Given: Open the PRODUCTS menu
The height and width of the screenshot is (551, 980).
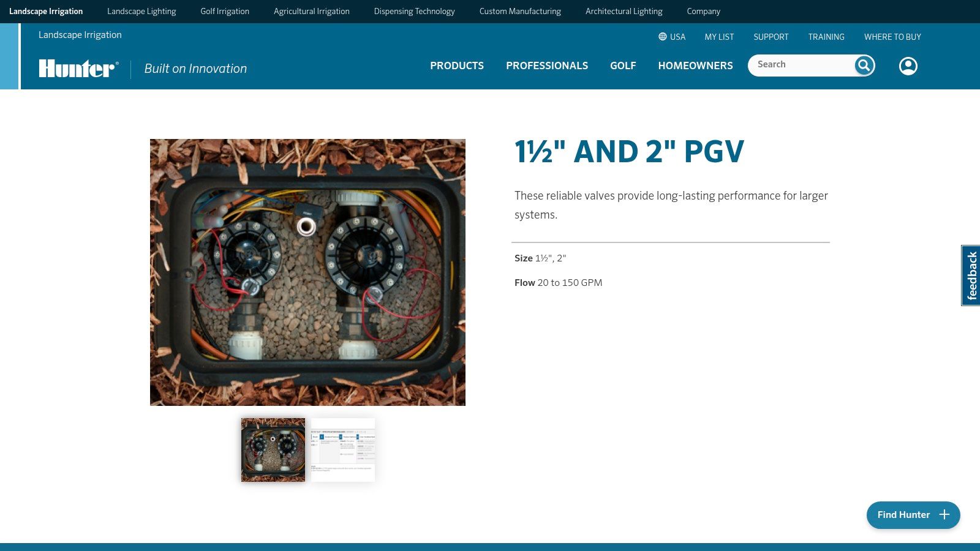Looking at the screenshot, I should pos(457,66).
